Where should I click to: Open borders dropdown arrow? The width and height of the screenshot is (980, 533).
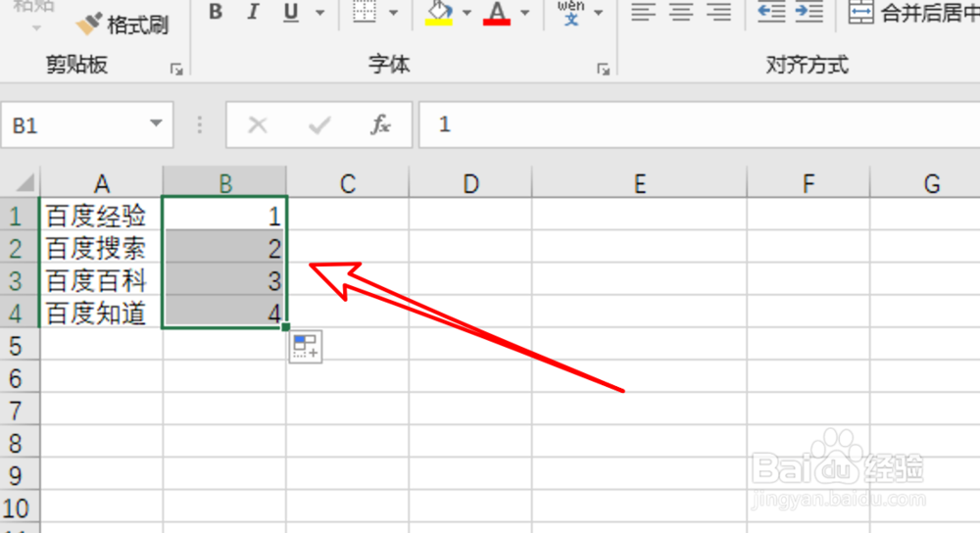394,12
